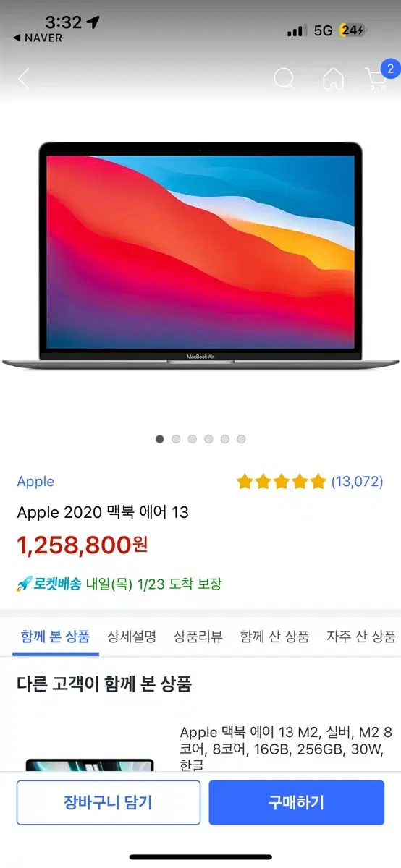Tap the five-star rating icons
This screenshot has height=868, width=401.
tap(281, 482)
